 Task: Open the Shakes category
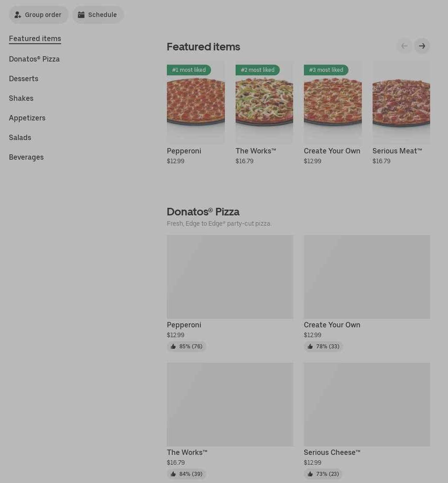[x=21, y=98]
